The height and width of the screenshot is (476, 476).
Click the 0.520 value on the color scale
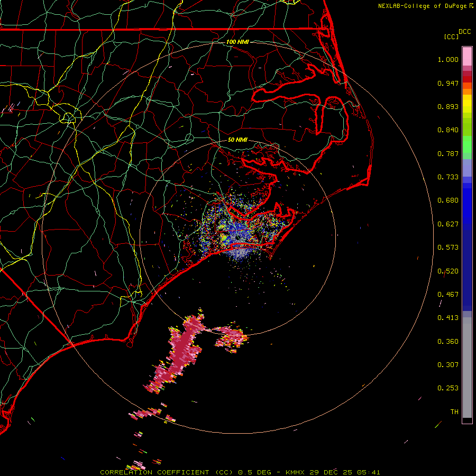[448, 271]
